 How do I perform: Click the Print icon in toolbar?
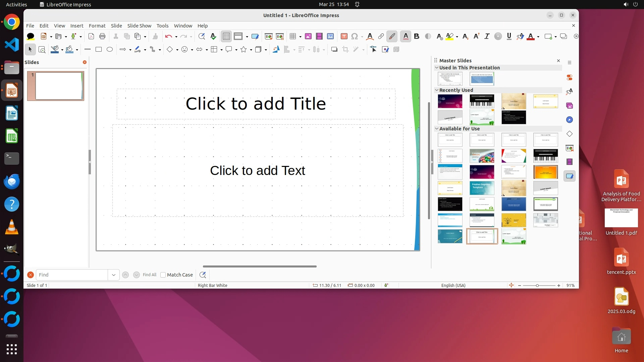point(102,36)
